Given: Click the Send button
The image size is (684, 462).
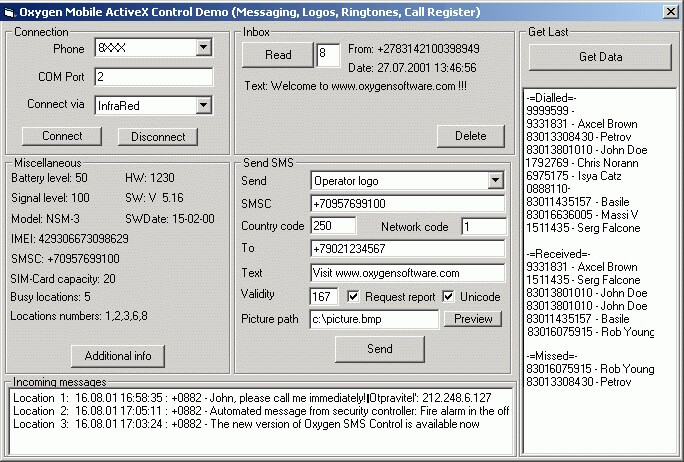Looking at the screenshot, I should 379,349.
